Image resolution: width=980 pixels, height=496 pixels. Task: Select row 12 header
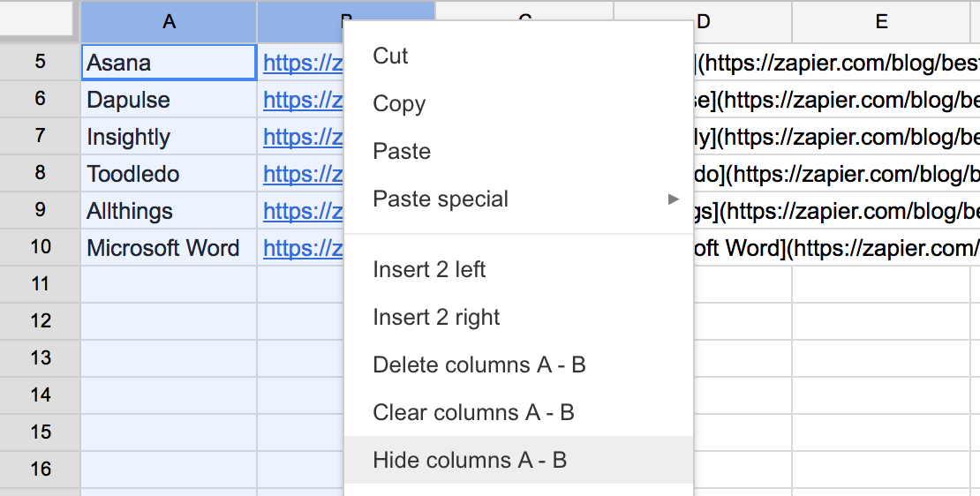[41, 320]
